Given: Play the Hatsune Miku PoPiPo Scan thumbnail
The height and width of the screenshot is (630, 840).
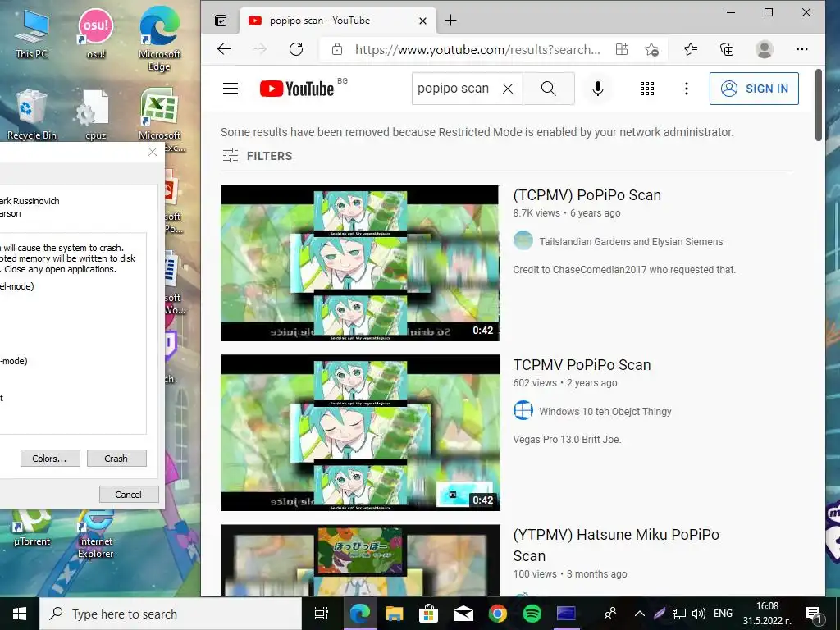Looking at the screenshot, I should click(x=360, y=560).
